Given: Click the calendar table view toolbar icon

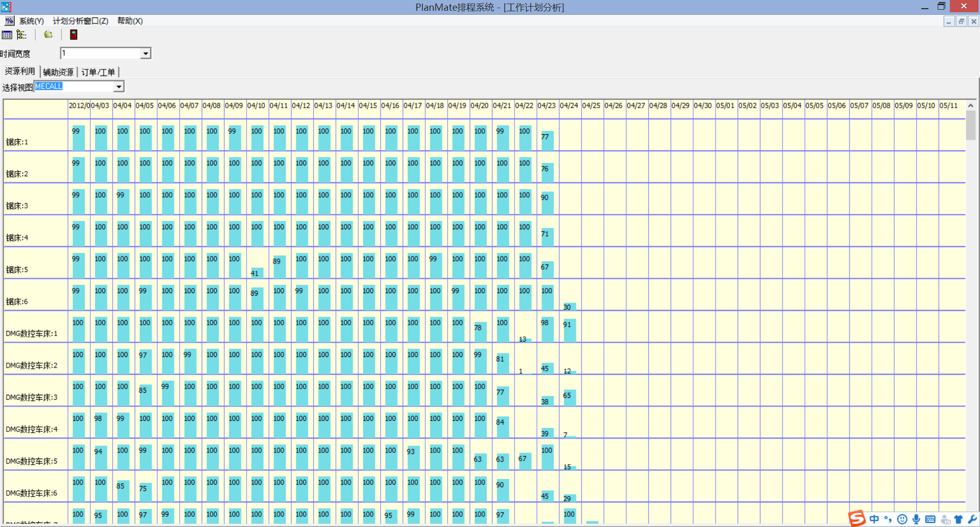Looking at the screenshot, I should [7, 35].
